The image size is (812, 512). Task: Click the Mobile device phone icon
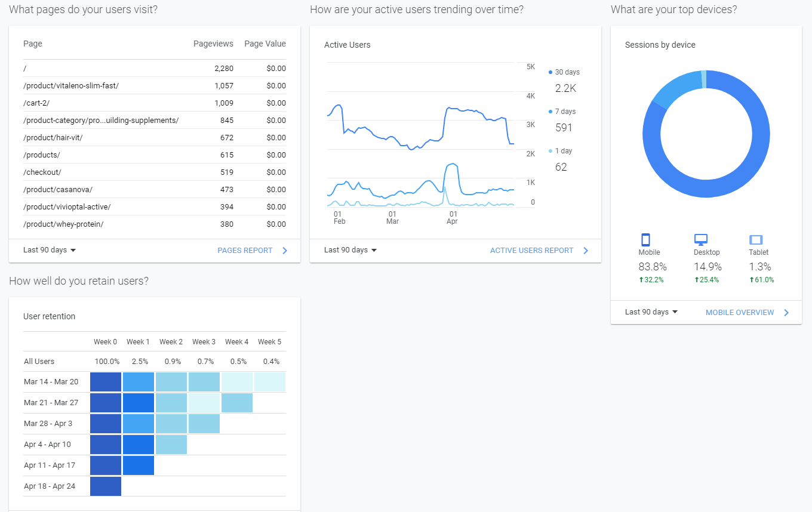point(645,240)
